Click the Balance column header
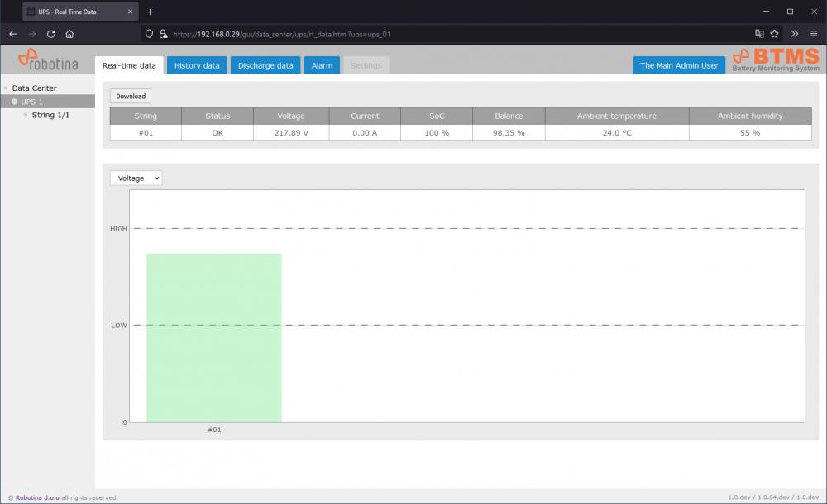The width and height of the screenshot is (827, 504). tap(509, 116)
